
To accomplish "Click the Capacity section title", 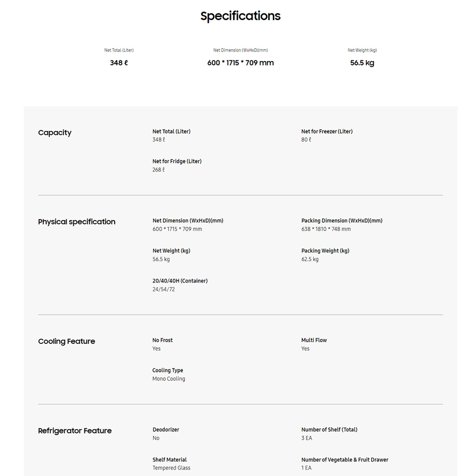I will coord(55,133).
